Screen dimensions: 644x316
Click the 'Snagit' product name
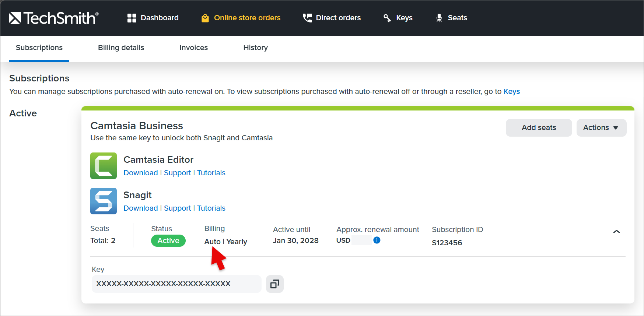click(137, 195)
